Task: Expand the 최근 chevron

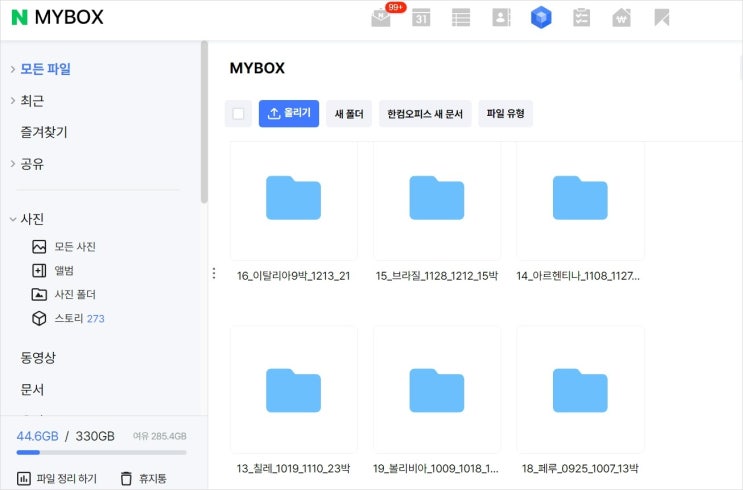Action: pyautogui.click(x=13, y=100)
